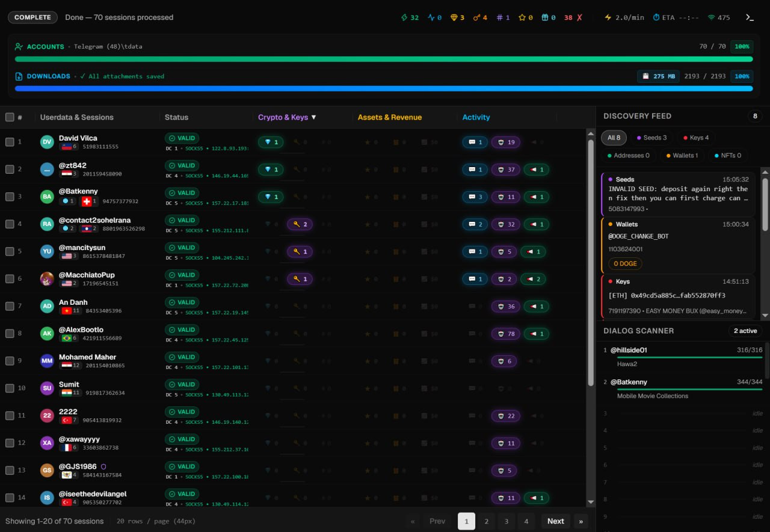Image resolution: width=770 pixels, height=532 pixels.
Task: Click the COMPLETE status badge
Action: coord(32,17)
